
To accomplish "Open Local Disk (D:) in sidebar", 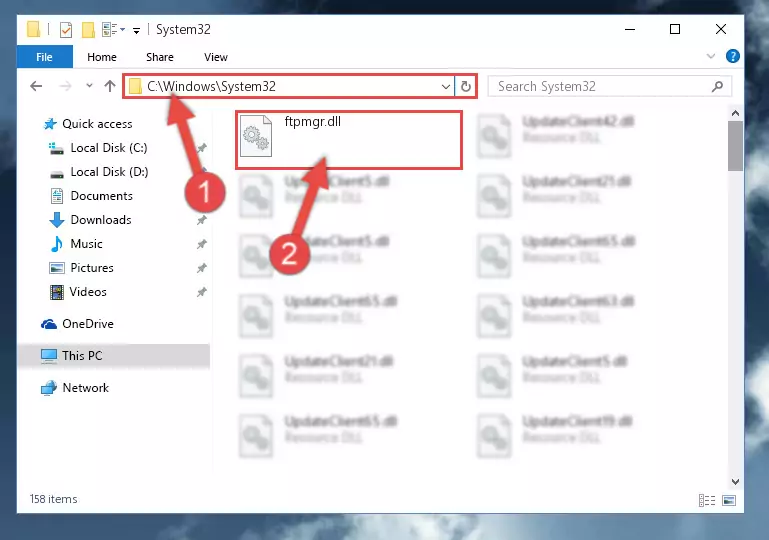I will (109, 172).
